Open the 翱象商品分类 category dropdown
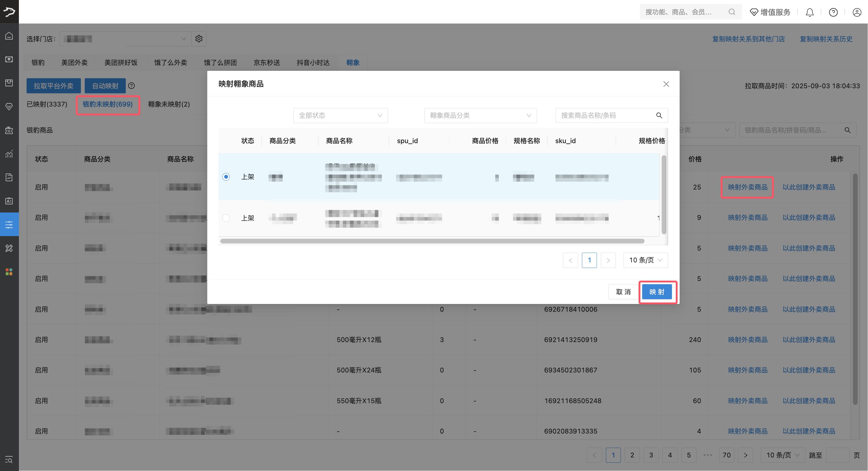868x471 pixels. [480, 116]
